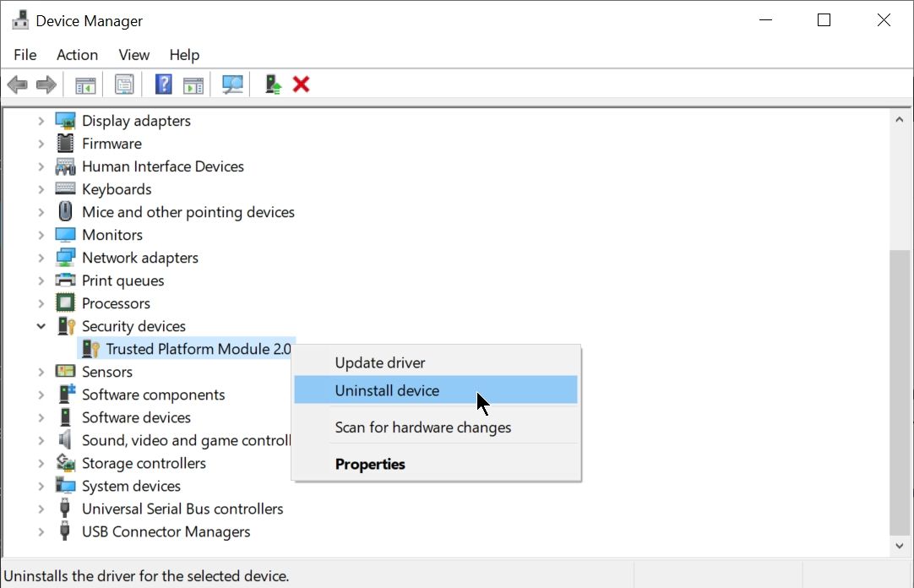Click the Forward arrow in toolbar
Image resolution: width=914 pixels, height=588 pixels.
point(46,84)
